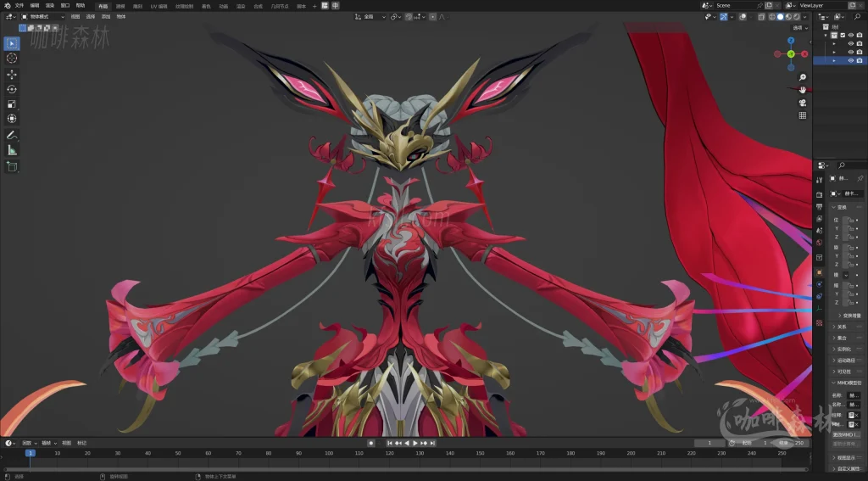
Task: Click the red X axis gizmo ball
Action: click(805, 53)
